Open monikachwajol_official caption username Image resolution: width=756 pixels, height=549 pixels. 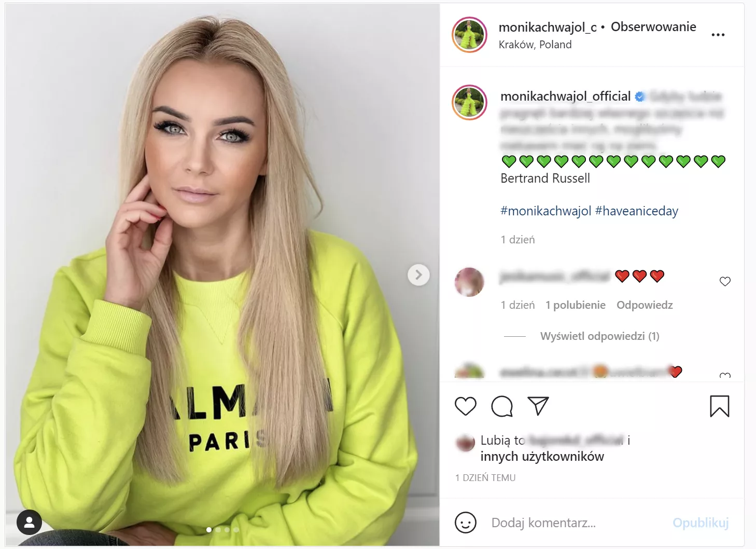click(566, 97)
